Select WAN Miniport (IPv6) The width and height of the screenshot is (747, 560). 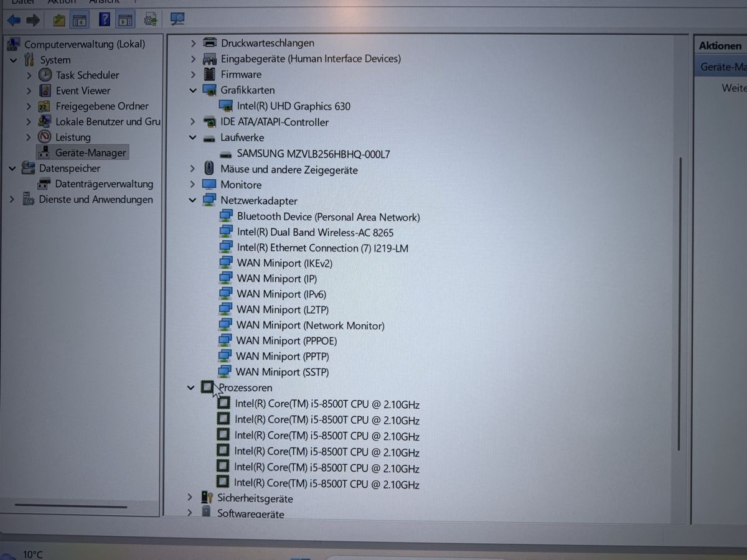coord(281,294)
